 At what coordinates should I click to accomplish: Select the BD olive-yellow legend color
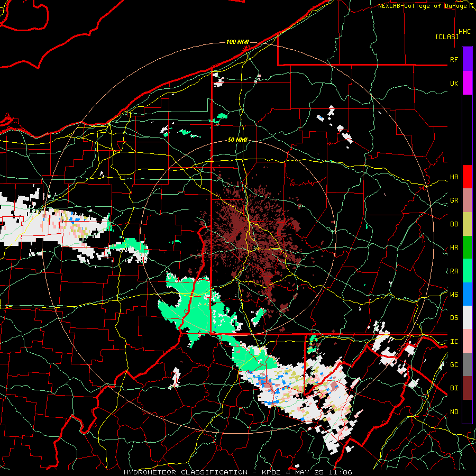pyautogui.click(x=467, y=224)
